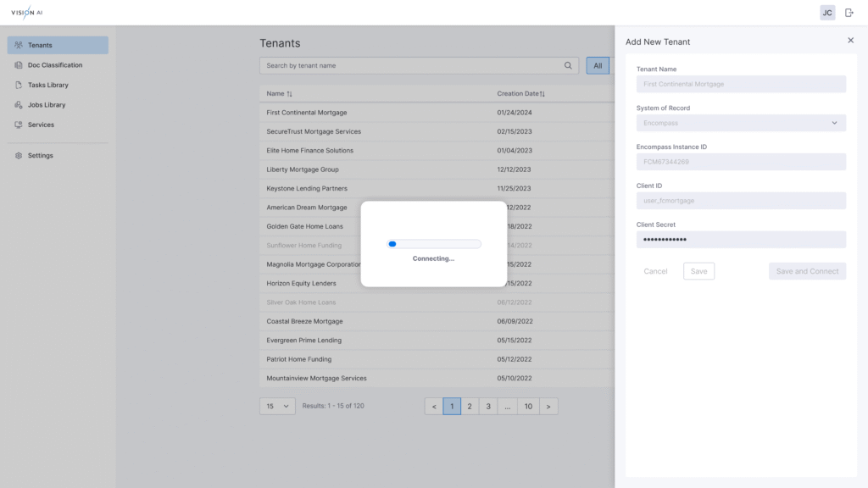Viewport: 868px width, 488px height.
Task: Close the Add New Tenant panel
Action: pyautogui.click(x=851, y=41)
